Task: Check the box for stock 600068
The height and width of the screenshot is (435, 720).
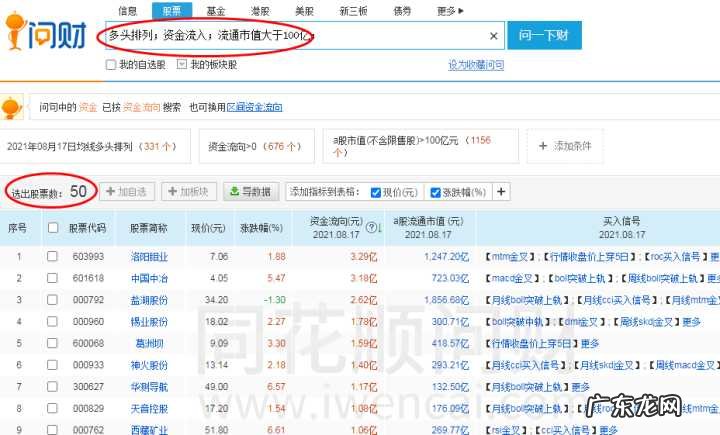Action: tap(52, 343)
